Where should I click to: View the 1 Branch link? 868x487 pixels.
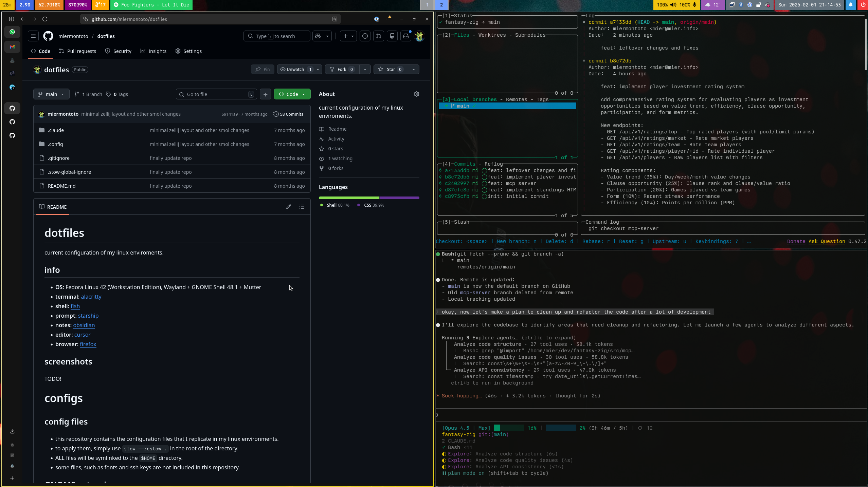coord(88,94)
